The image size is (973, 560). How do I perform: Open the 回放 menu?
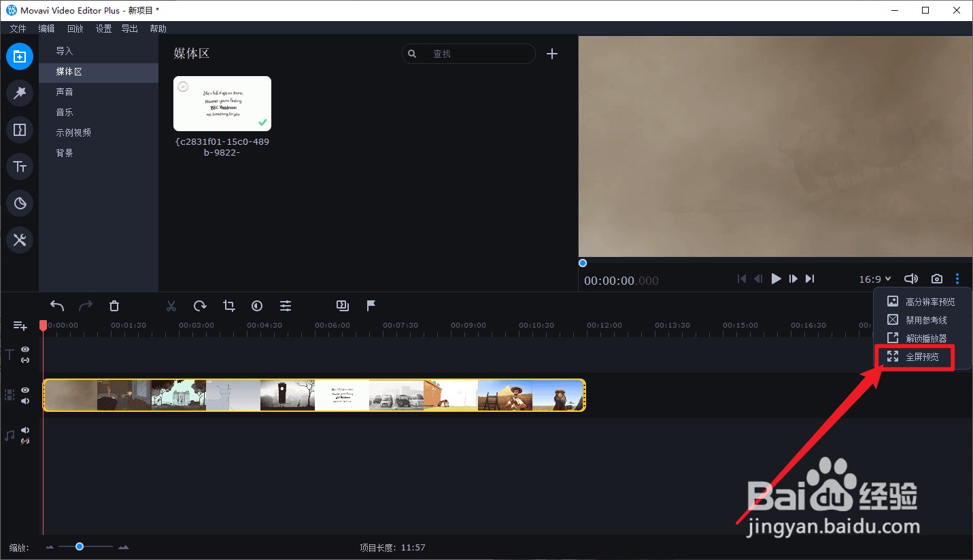point(75,29)
